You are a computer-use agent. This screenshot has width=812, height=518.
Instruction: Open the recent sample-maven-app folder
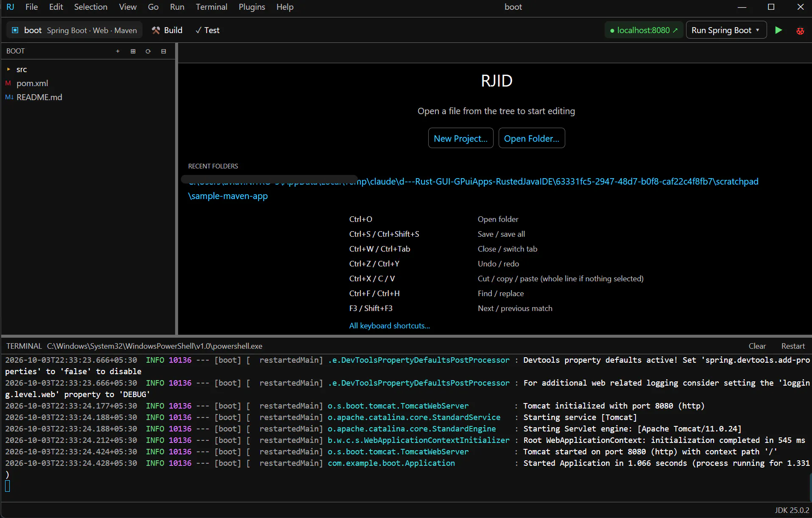pos(473,189)
